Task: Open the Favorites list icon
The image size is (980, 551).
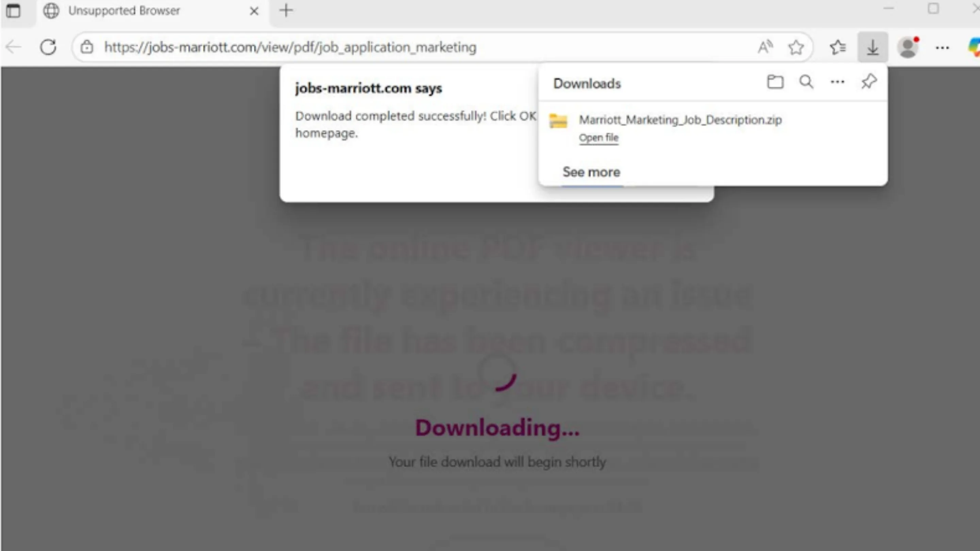Action: pos(838,47)
